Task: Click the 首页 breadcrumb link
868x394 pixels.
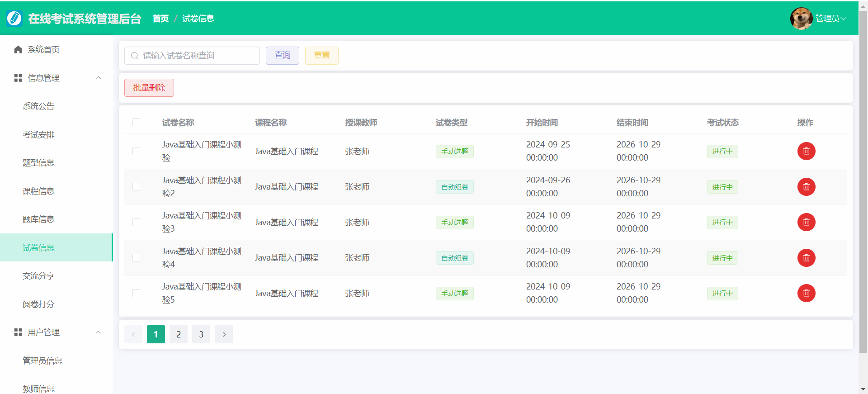Action: 160,19
